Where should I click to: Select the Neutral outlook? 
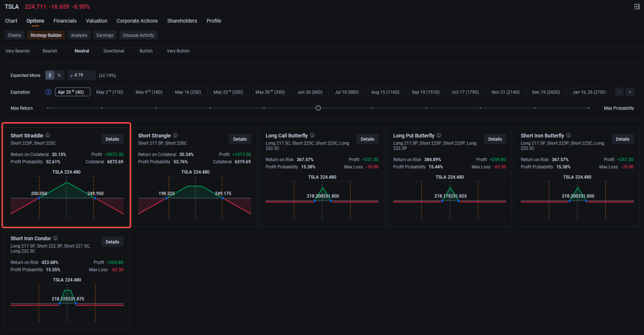tap(82, 51)
